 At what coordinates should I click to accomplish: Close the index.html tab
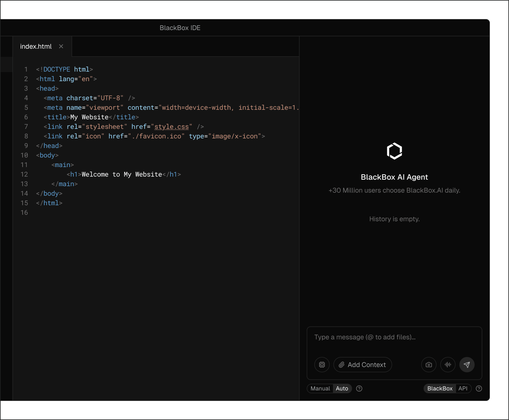click(61, 46)
